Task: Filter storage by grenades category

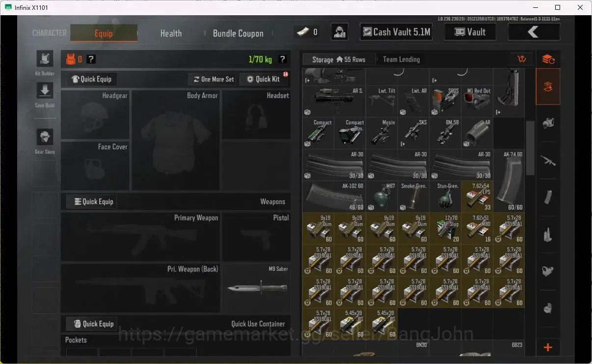Action: click(548, 308)
